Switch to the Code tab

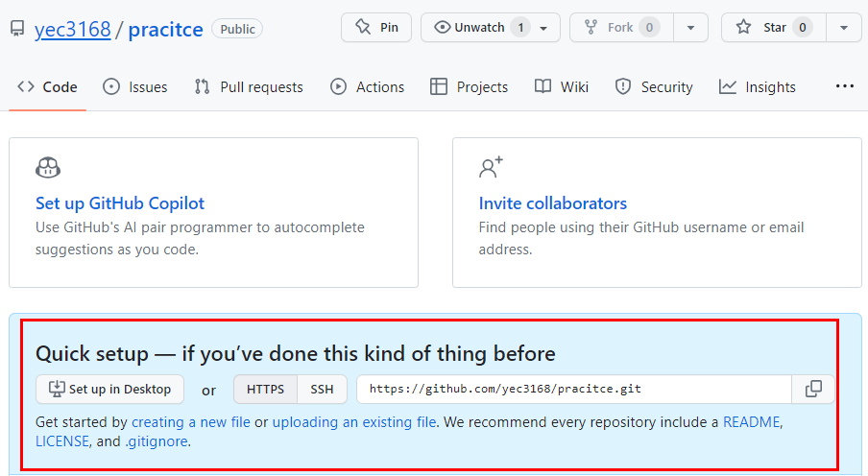click(47, 87)
